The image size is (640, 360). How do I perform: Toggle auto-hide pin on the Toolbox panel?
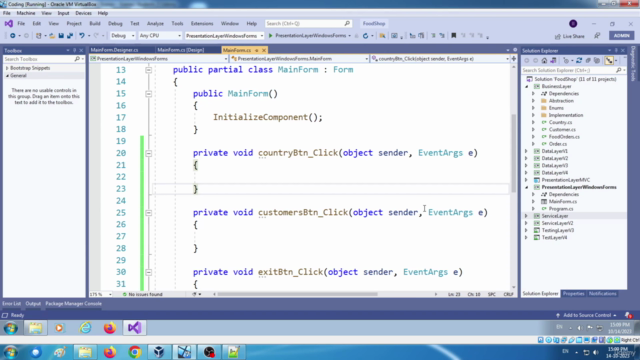click(74, 51)
